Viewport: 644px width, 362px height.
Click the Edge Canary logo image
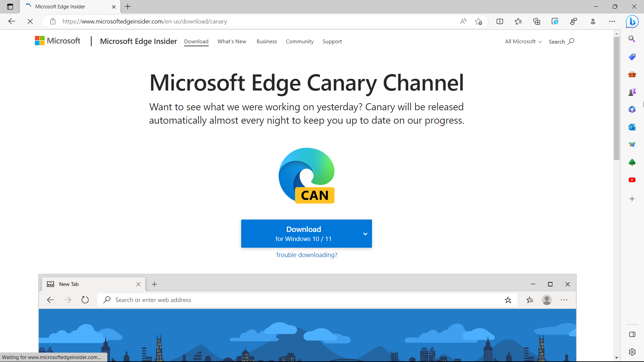[307, 176]
